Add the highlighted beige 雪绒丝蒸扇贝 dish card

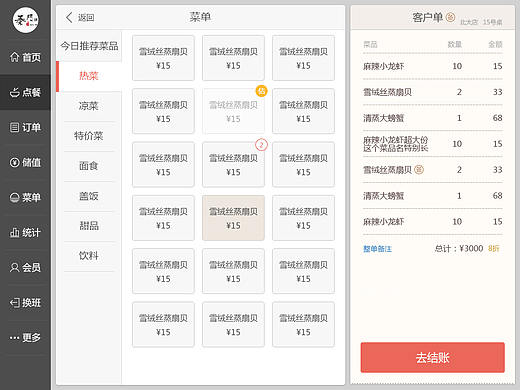point(233,218)
